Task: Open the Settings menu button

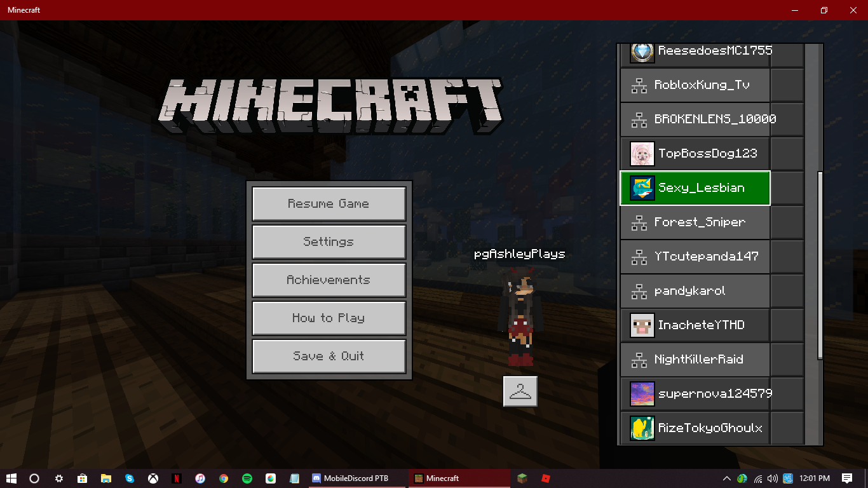Action: point(329,242)
